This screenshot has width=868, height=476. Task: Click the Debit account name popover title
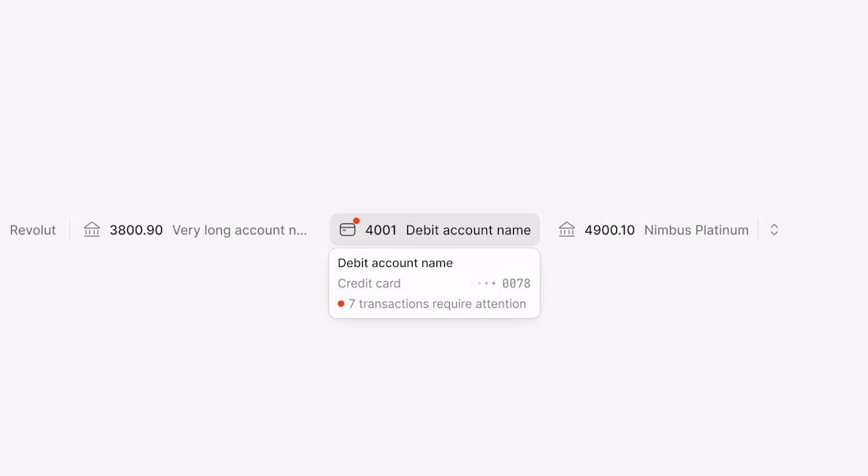coord(395,263)
